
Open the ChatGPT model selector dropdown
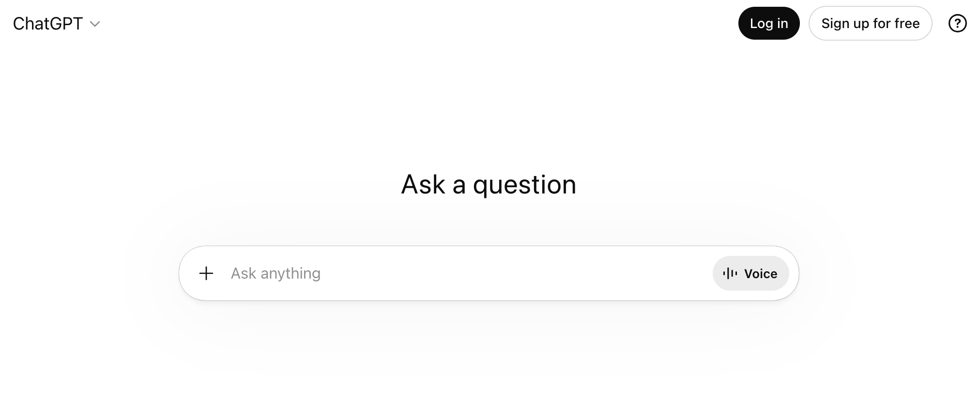click(56, 24)
